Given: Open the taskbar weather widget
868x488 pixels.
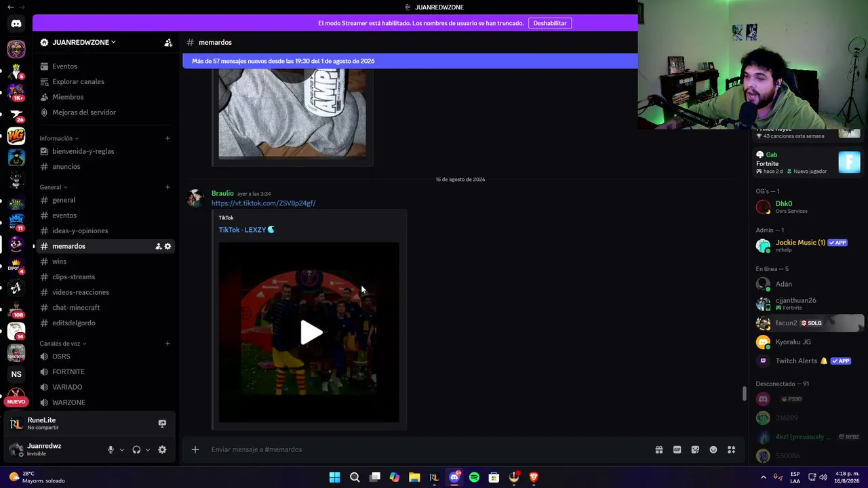Looking at the screenshot, I should pos(37,477).
